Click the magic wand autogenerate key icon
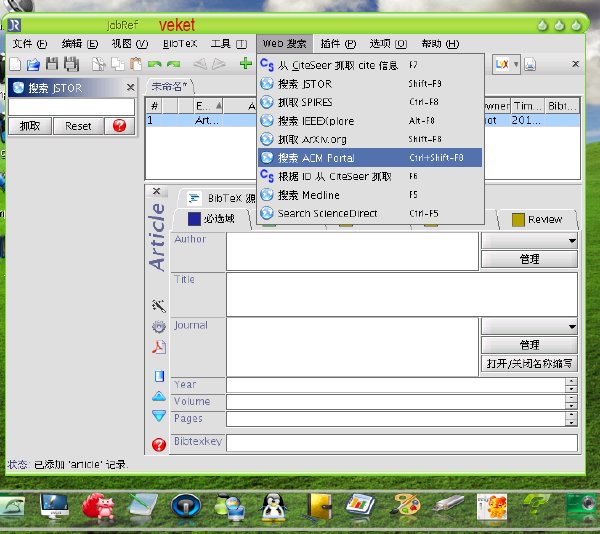This screenshot has height=534, width=600. click(x=159, y=306)
